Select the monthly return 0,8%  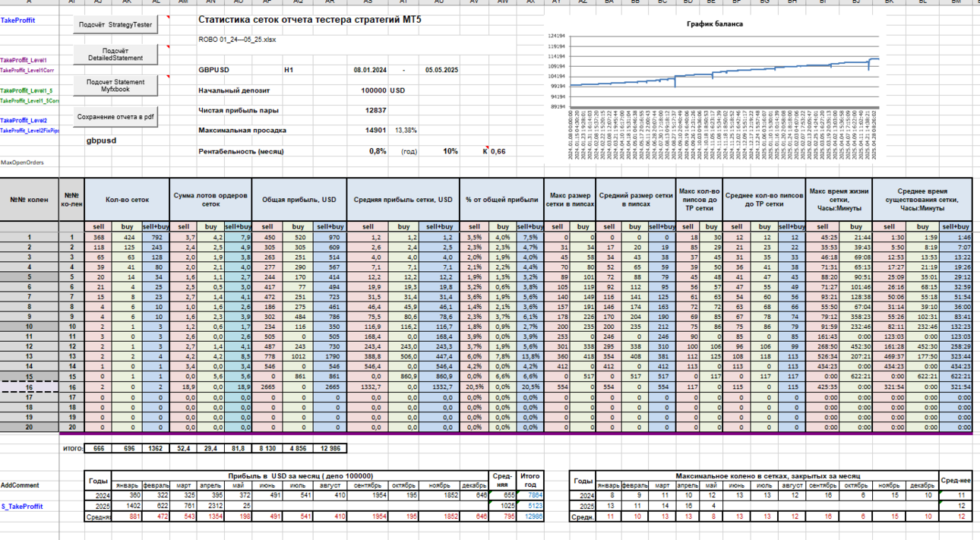(378, 151)
